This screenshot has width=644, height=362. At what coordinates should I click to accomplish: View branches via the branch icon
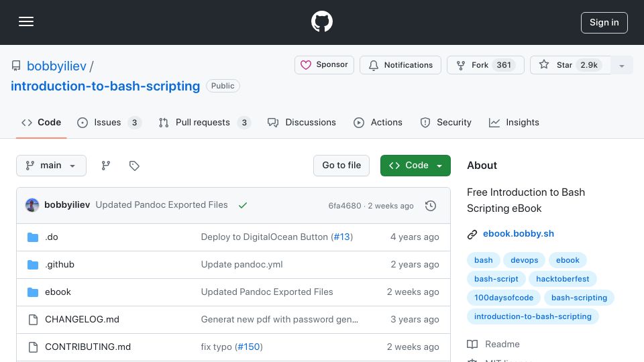(x=105, y=166)
